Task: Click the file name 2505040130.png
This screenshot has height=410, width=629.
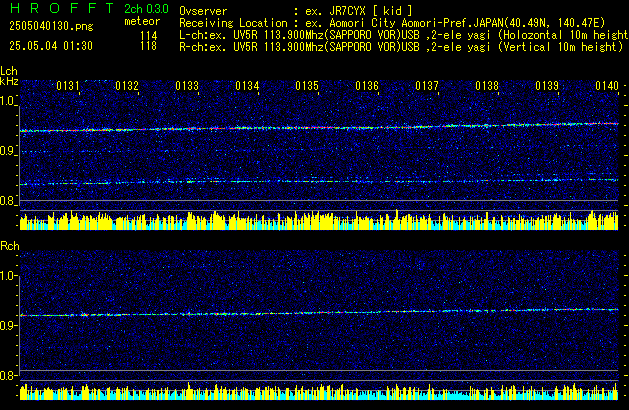Action: tap(51, 26)
